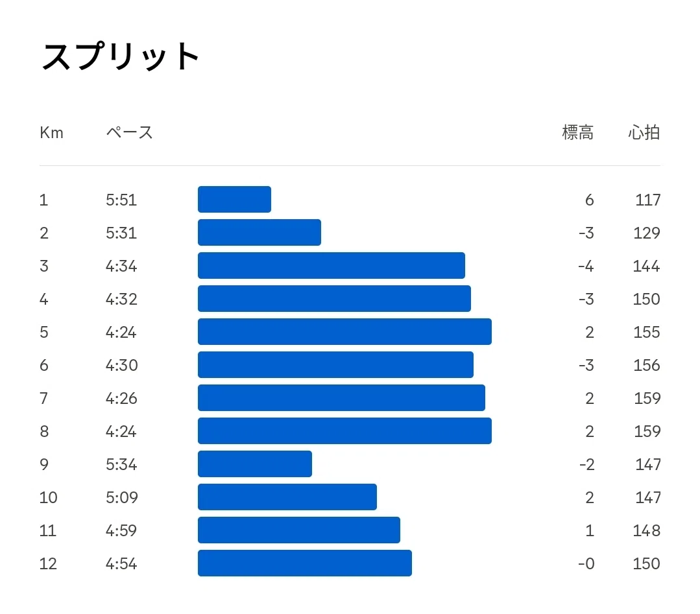Click the 4:30 pace bar for km 6
Viewport: 700px width, 614px height.
point(335,364)
